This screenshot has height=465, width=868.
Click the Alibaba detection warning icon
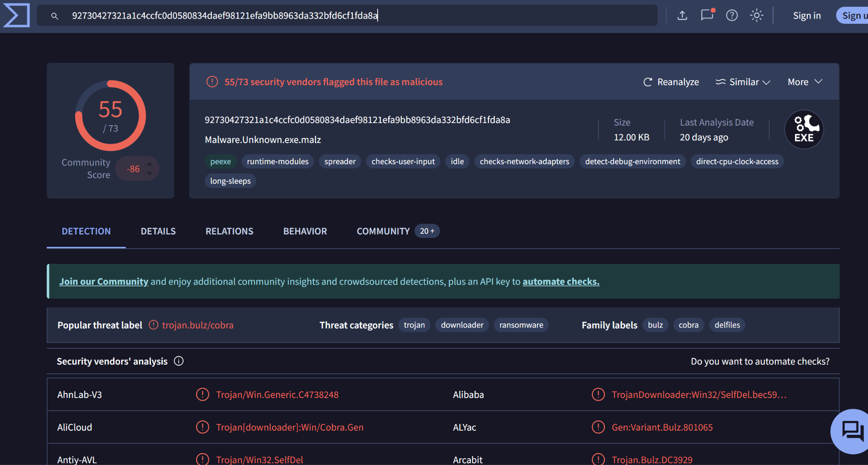[598, 395]
